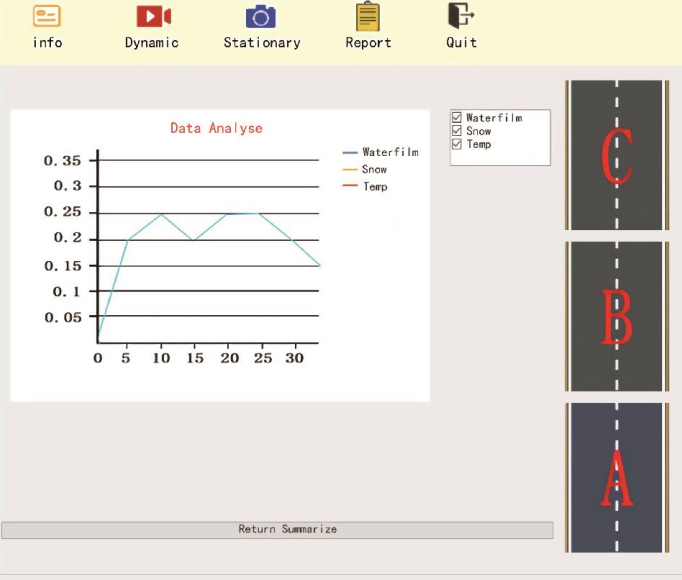The height and width of the screenshot is (580, 682).
Task: Toggle the Waterfilm checkbox
Action: coord(457,118)
